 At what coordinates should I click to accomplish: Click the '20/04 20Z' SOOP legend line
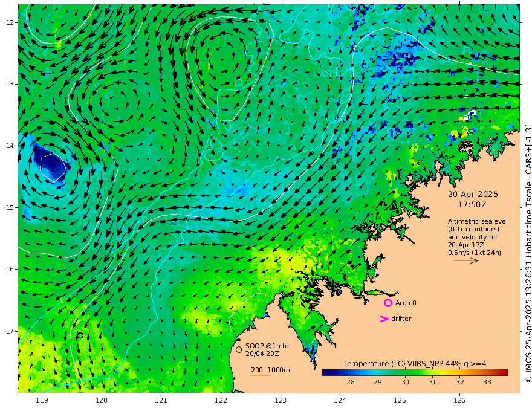point(262,354)
